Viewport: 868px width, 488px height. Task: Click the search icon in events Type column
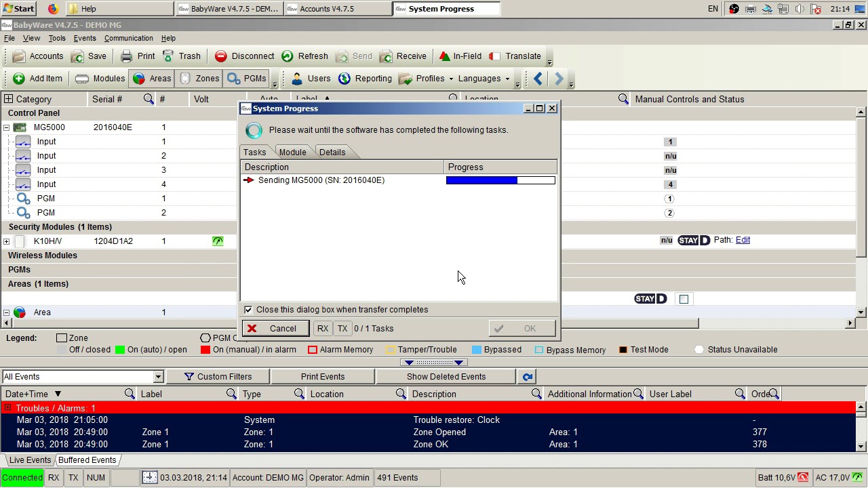(x=299, y=394)
